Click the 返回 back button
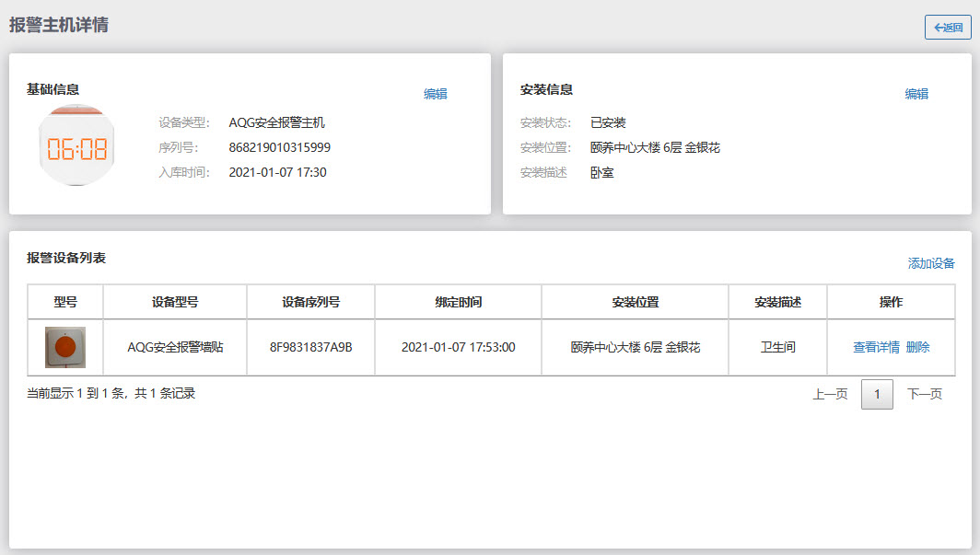Viewport: 980px width, 555px height. [948, 28]
